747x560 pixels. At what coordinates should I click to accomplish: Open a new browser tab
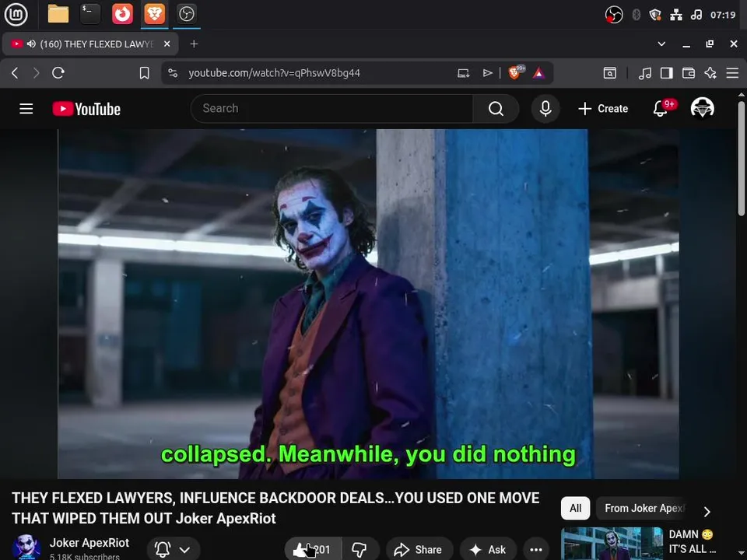(194, 44)
